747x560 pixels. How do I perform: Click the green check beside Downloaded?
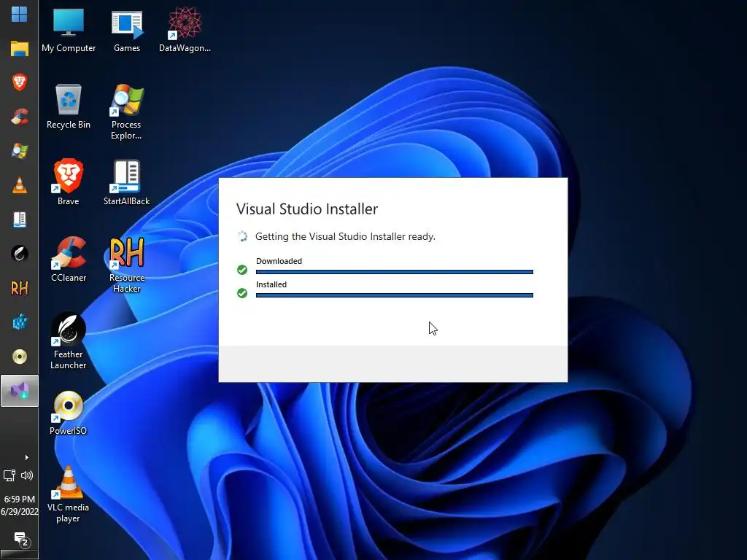[x=242, y=270]
